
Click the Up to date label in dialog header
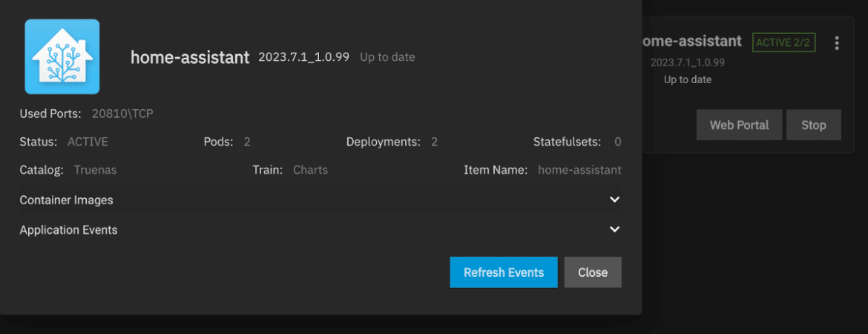click(x=387, y=57)
